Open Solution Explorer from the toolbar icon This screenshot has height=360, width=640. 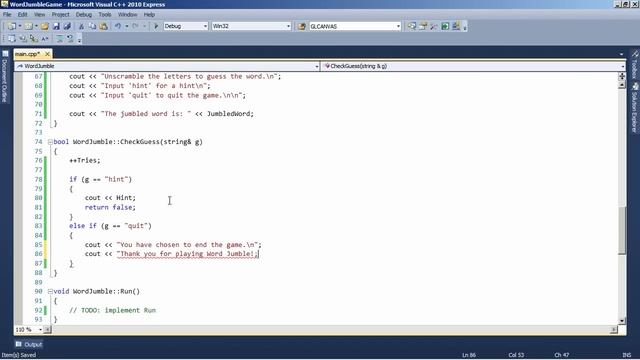(412, 26)
